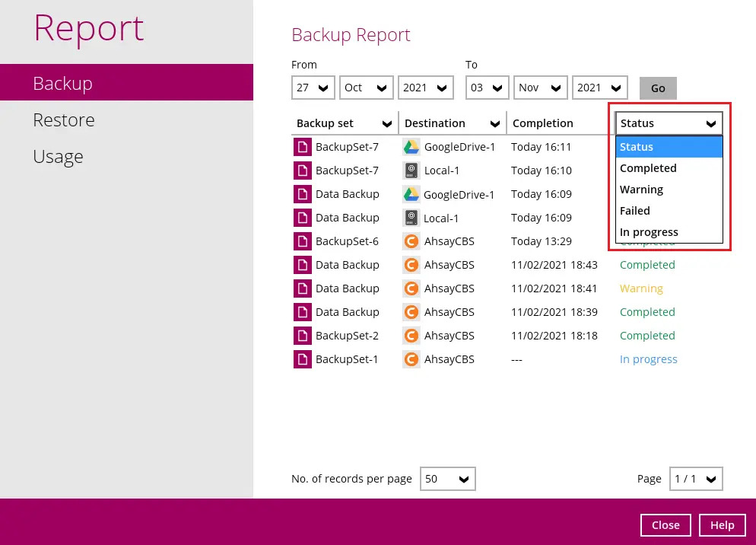Click the AhsayCBS icon in BackupSet-6 row
Viewport: 756px width, 545px height.
[x=411, y=241]
